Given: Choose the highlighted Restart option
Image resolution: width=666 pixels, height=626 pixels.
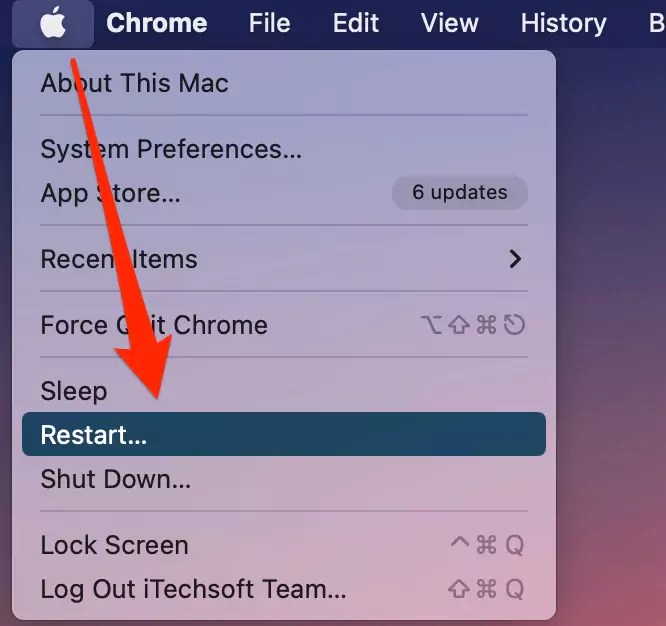Looking at the screenshot, I should tap(284, 434).
